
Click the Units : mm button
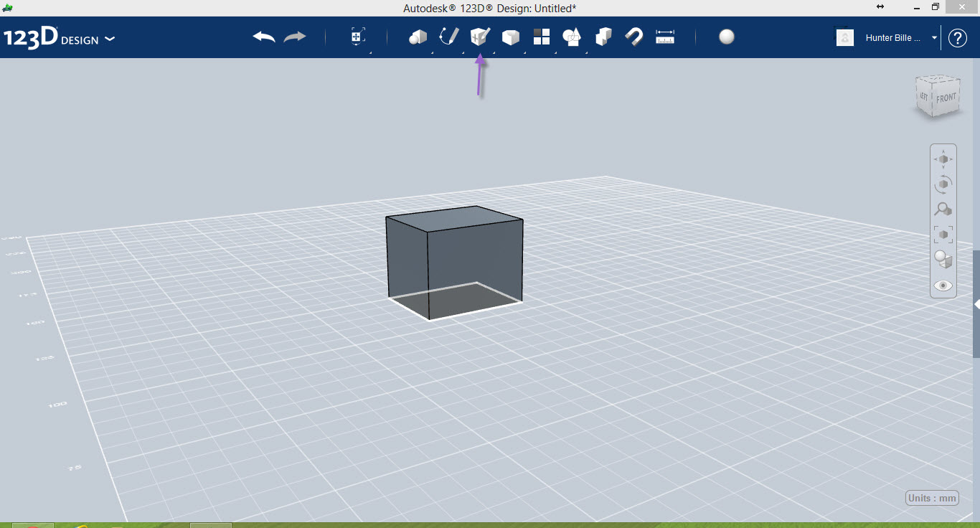pos(932,498)
